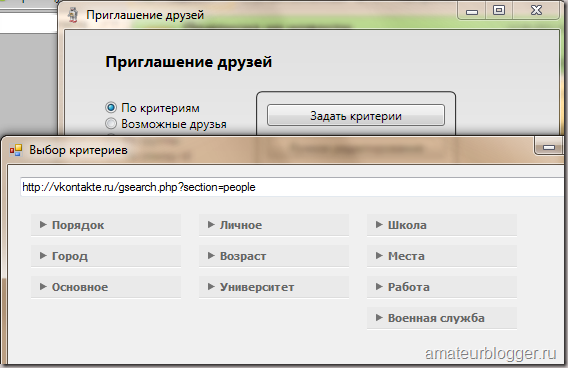Close the 'Приглашение друзей' window
The image size is (568, 368).
pos(536,10)
